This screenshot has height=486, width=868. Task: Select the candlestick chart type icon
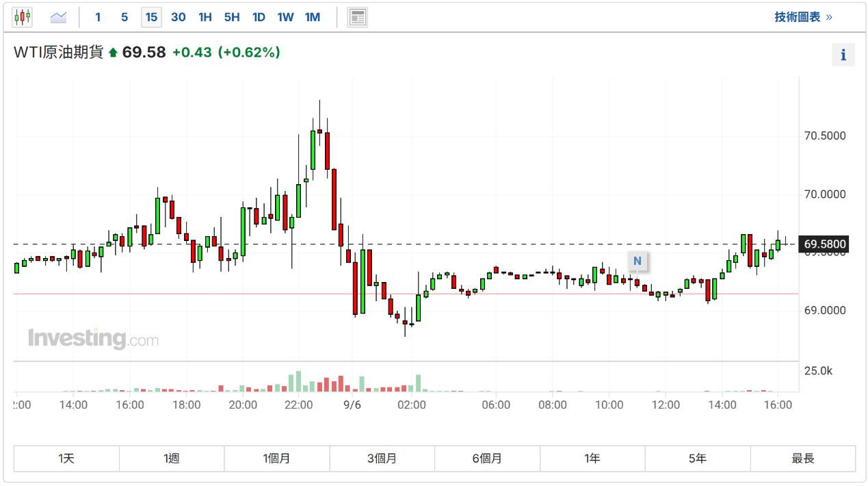[23, 17]
